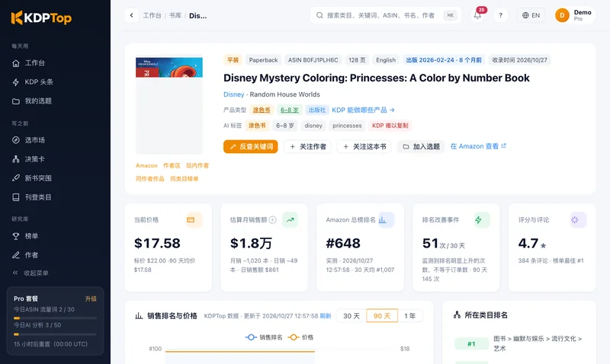The width and height of the screenshot is (610, 364).
Task: Open 作者 pen icon in sidebar
Action: 16,255
